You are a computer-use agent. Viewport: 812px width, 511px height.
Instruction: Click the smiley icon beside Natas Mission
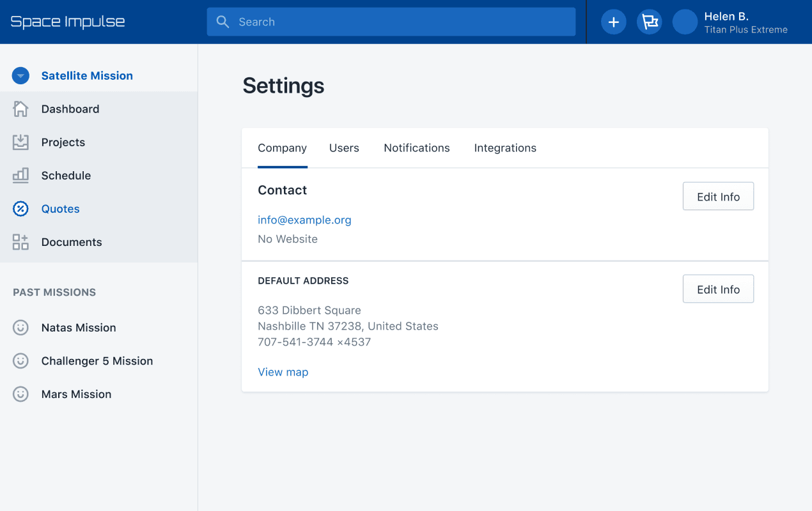20,328
